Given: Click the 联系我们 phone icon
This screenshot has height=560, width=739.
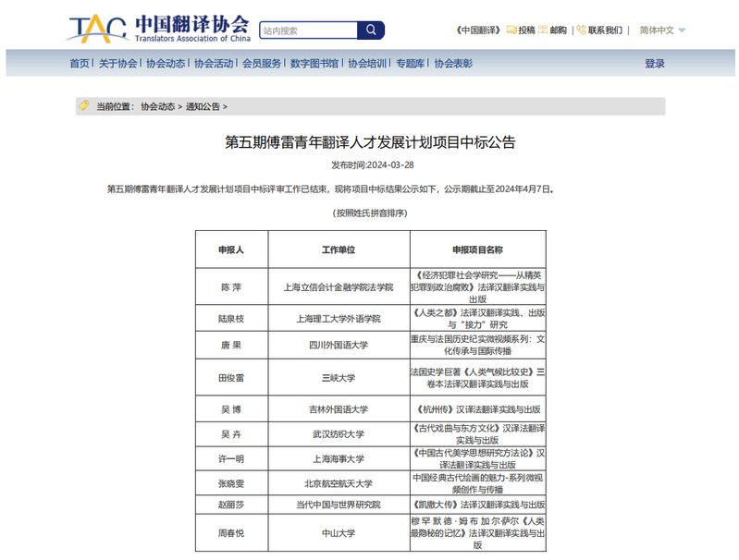Looking at the screenshot, I should coord(581,30).
